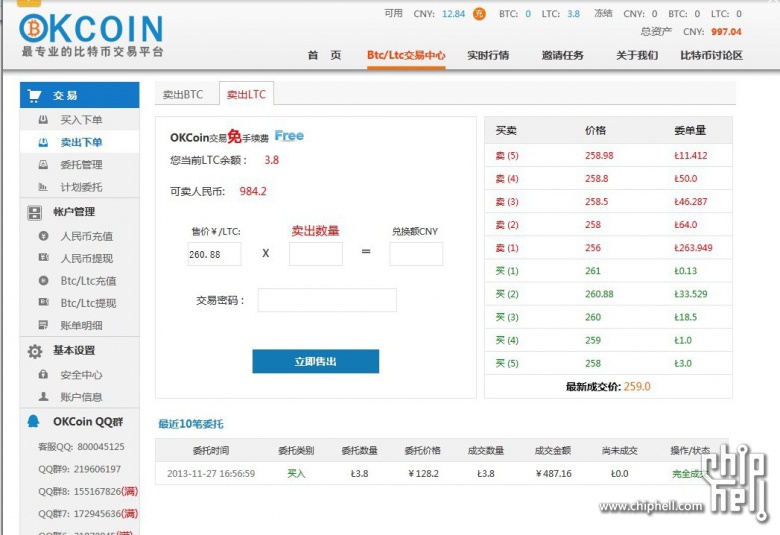Click the 账单明细 list icon
This screenshot has width=780, height=535.
[43, 325]
